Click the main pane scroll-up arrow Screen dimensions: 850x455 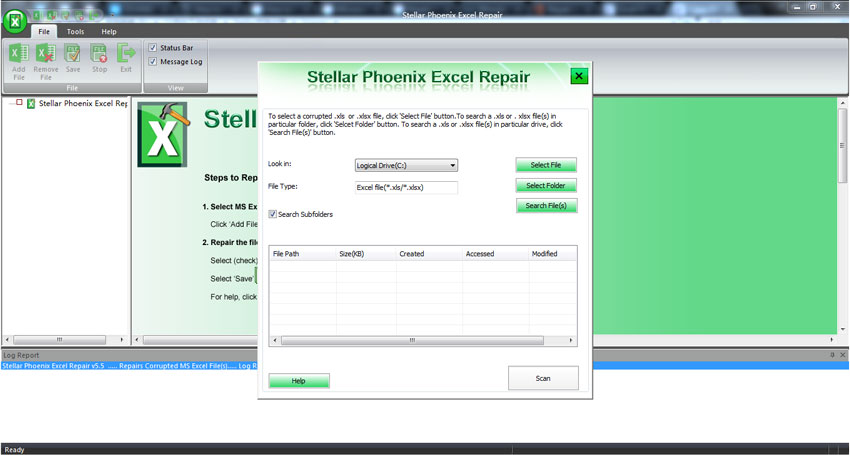coord(842,102)
